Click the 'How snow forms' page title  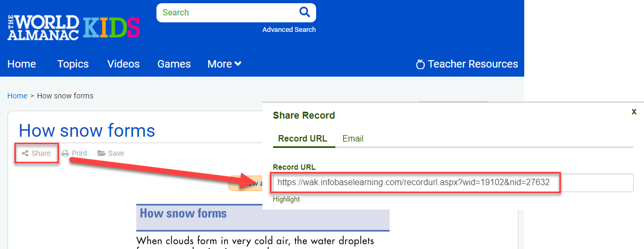pyautogui.click(x=87, y=130)
